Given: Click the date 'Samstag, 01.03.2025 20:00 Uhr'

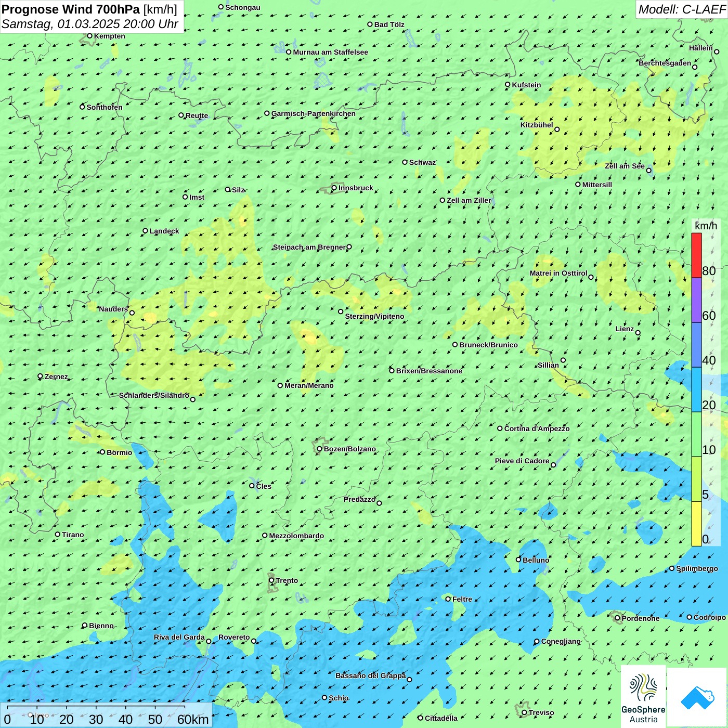Looking at the screenshot, I should coord(90,24).
